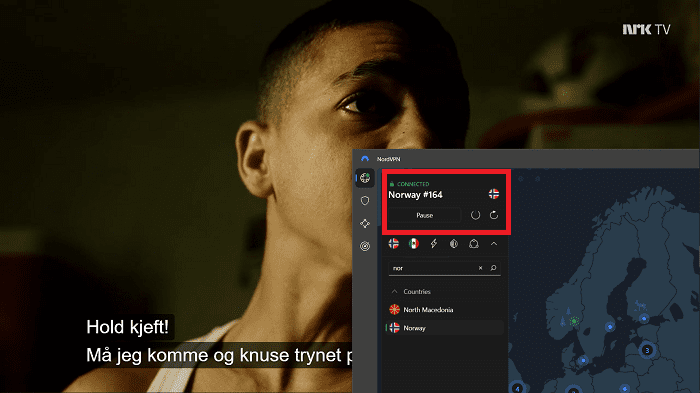Click the server cluster marker labeled 3 on map

point(647,350)
